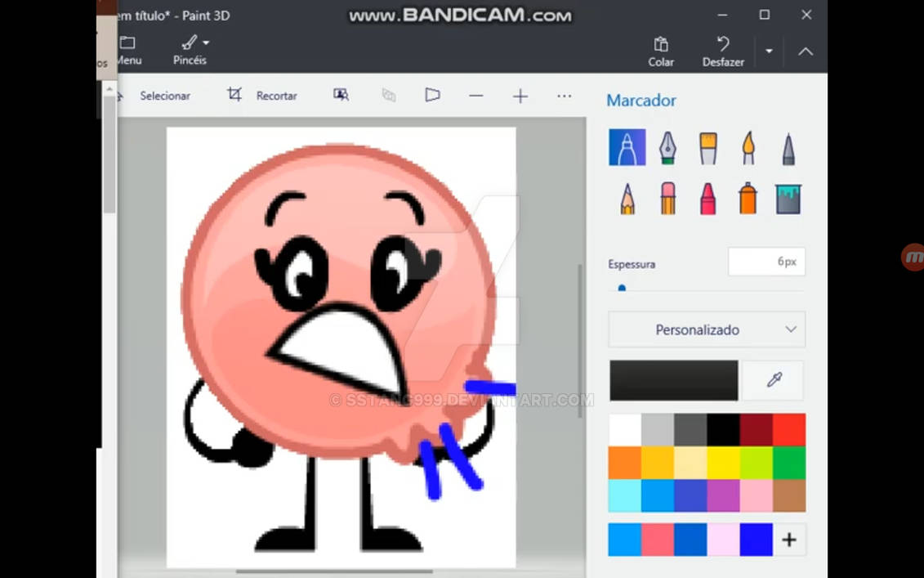
Task: Open the Menu button
Action: (128, 50)
